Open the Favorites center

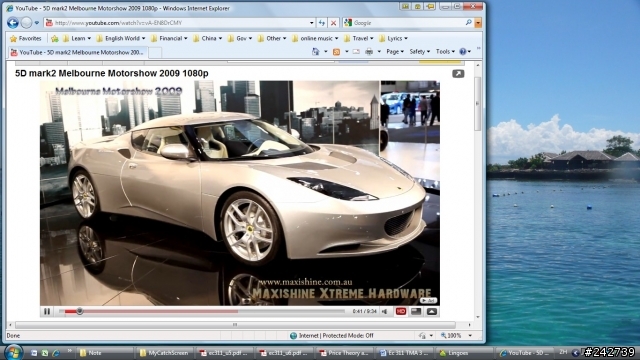pyautogui.click(x=25, y=38)
